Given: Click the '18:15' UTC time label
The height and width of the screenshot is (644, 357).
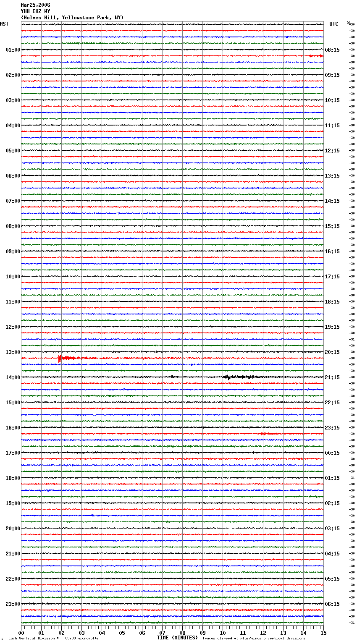Looking at the screenshot, I should pos(332,302).
